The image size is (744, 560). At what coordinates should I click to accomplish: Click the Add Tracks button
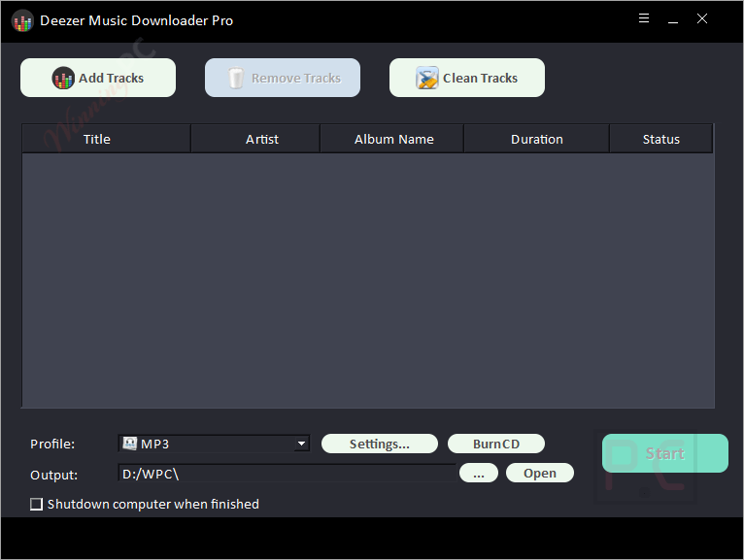(98, 78)
